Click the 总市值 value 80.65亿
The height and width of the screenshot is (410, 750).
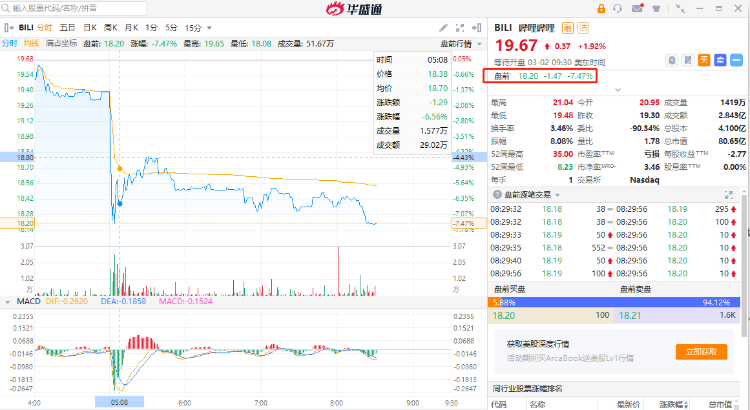pyautogui.click(x=731, y=141)
